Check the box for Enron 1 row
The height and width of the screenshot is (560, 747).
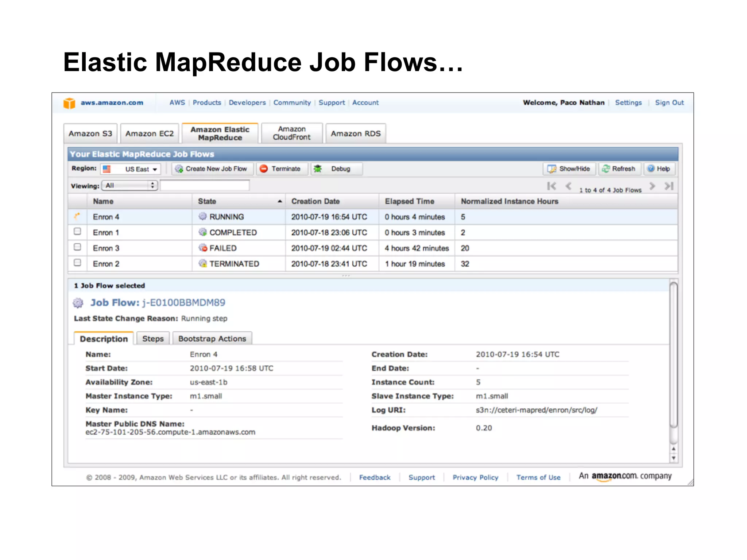pos(77,232)
